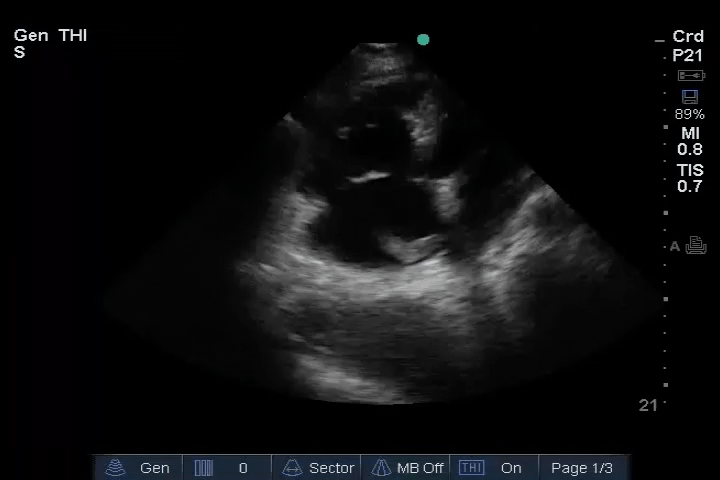Click the save disk icon above 89%

[689, 97]
